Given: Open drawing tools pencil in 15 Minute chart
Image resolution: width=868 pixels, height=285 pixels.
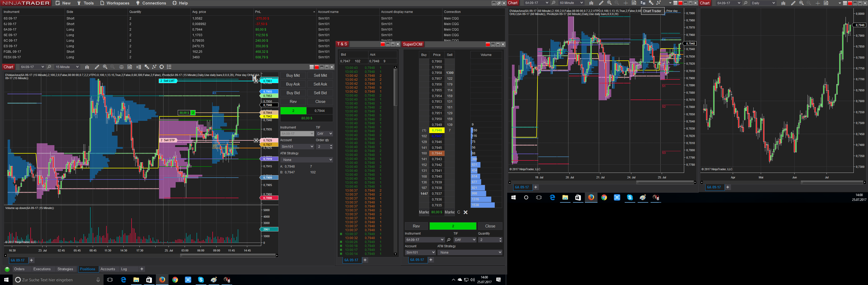Looking at the screenshot, I should (97, 67).
